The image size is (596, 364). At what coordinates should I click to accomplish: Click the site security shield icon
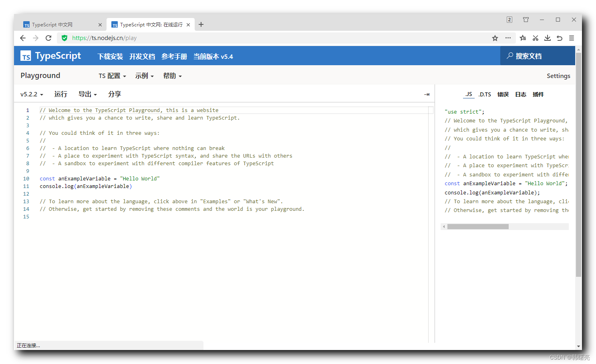pyautogui.click(x=64, y=38)
